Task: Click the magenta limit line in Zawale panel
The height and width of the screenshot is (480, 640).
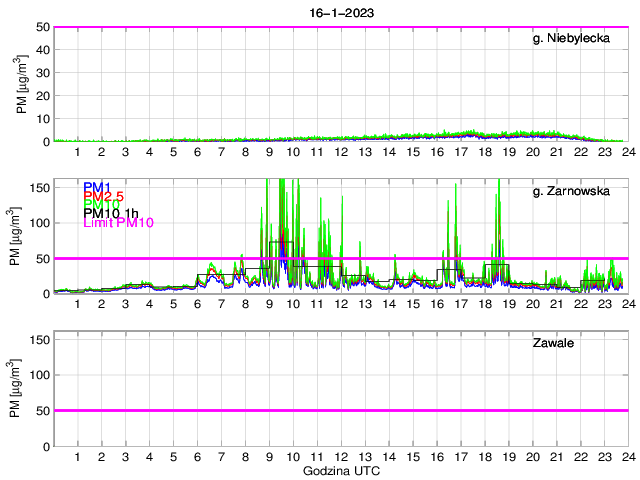Action: (x=340, y=410)
